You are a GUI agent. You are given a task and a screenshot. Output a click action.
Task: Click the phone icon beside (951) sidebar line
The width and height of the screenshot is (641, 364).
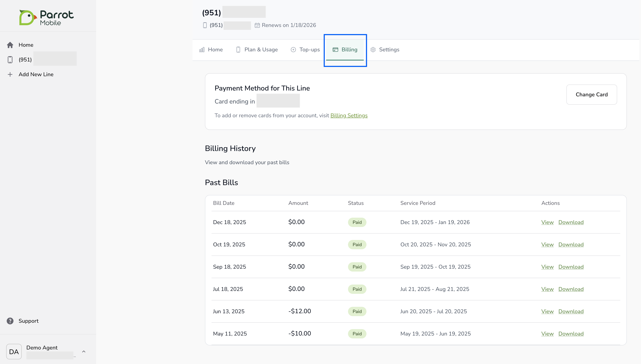10,60
